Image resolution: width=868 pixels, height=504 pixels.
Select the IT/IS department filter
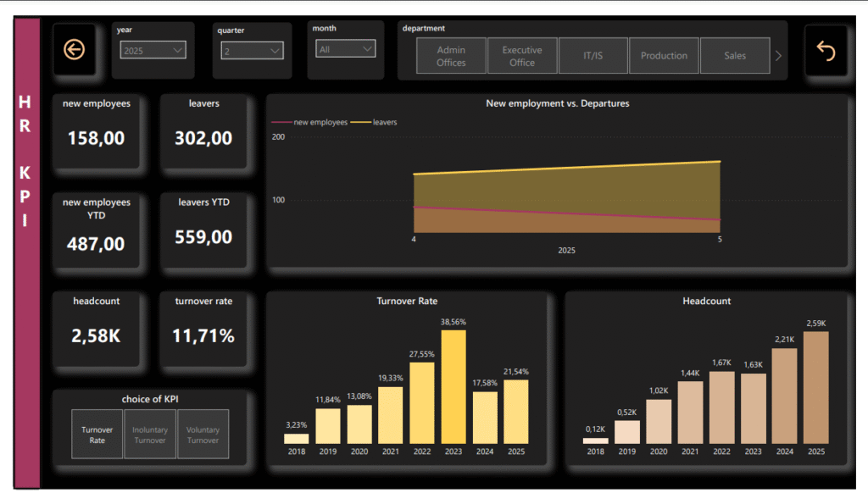pos(593,55)
